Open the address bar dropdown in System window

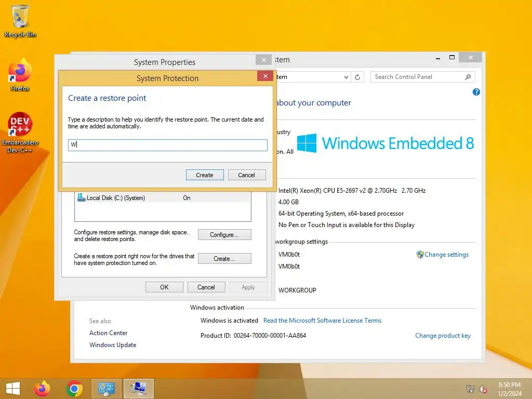tap(346, 77)
